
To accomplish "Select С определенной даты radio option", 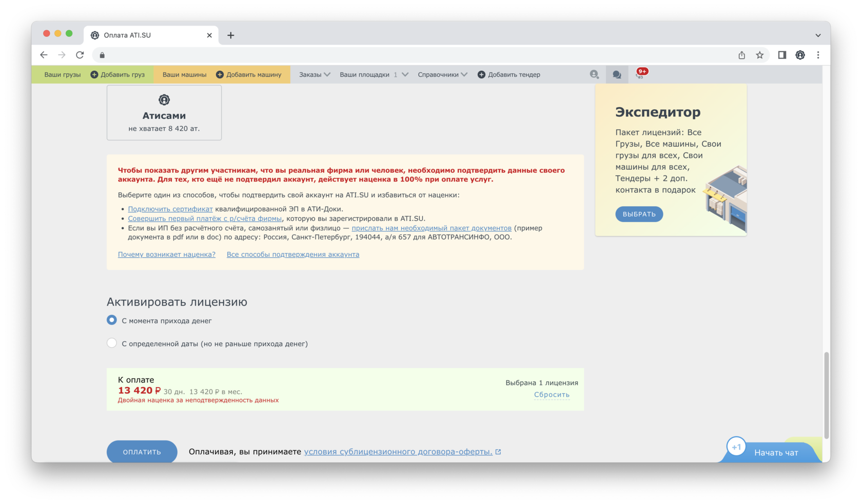I will [x=112, y=343].
